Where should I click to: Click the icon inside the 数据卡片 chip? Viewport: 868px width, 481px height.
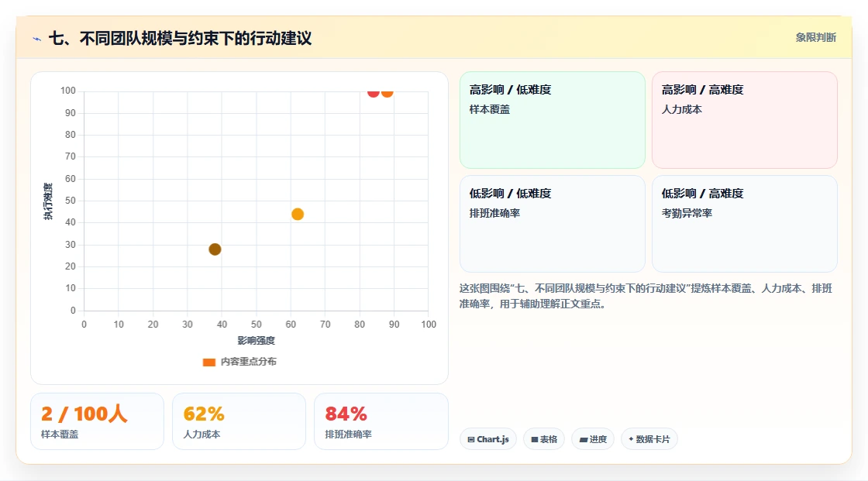(631, 439)
